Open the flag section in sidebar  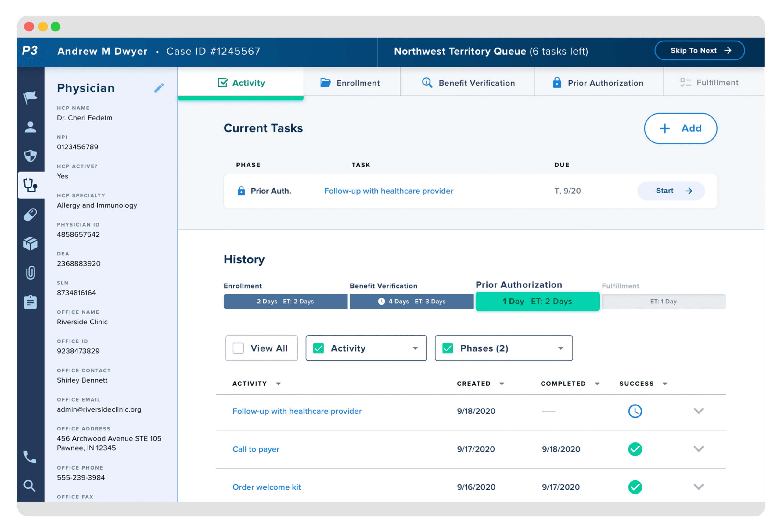coord(30,97)
